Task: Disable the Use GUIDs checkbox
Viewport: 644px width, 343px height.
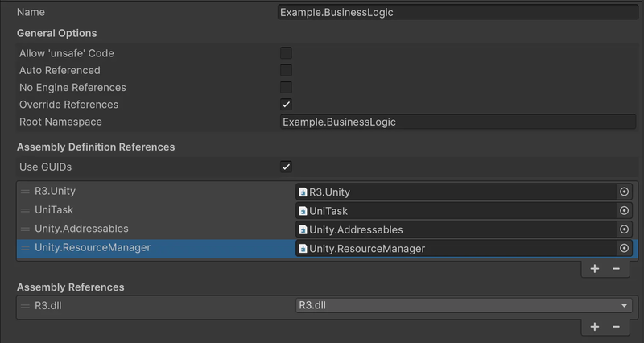Action: [286, 167]
